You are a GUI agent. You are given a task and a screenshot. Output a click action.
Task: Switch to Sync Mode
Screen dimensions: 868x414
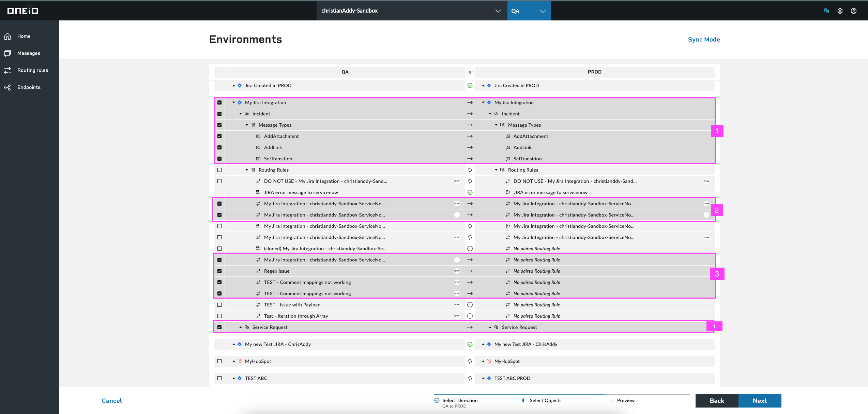pyautogui.click(x=704, y=39)
